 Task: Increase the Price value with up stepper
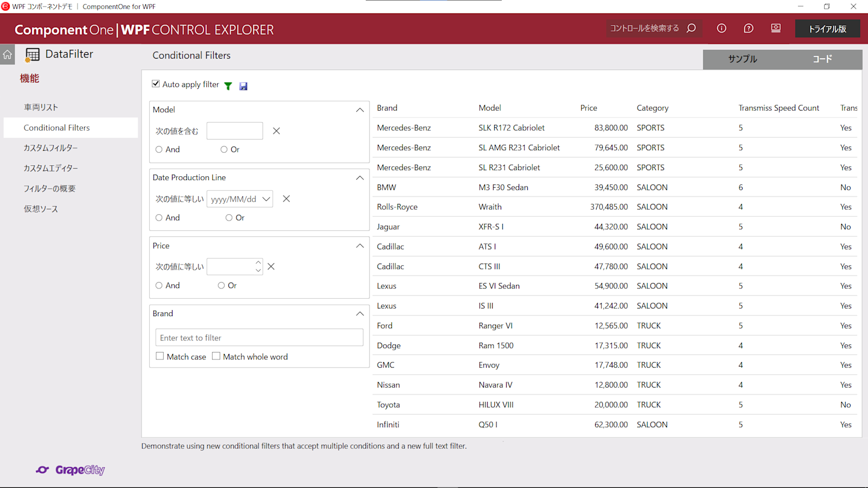(x=258, y=263)
